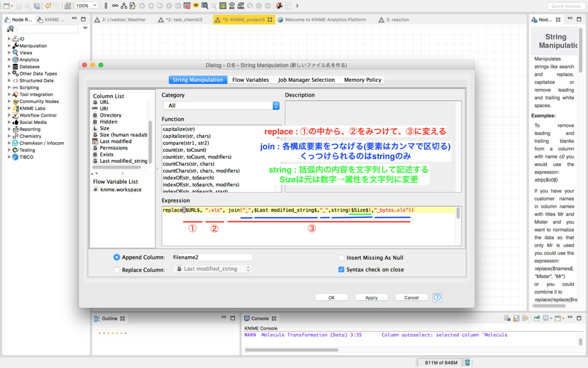Click the Save All toolbar icon

tap(37, 6)
